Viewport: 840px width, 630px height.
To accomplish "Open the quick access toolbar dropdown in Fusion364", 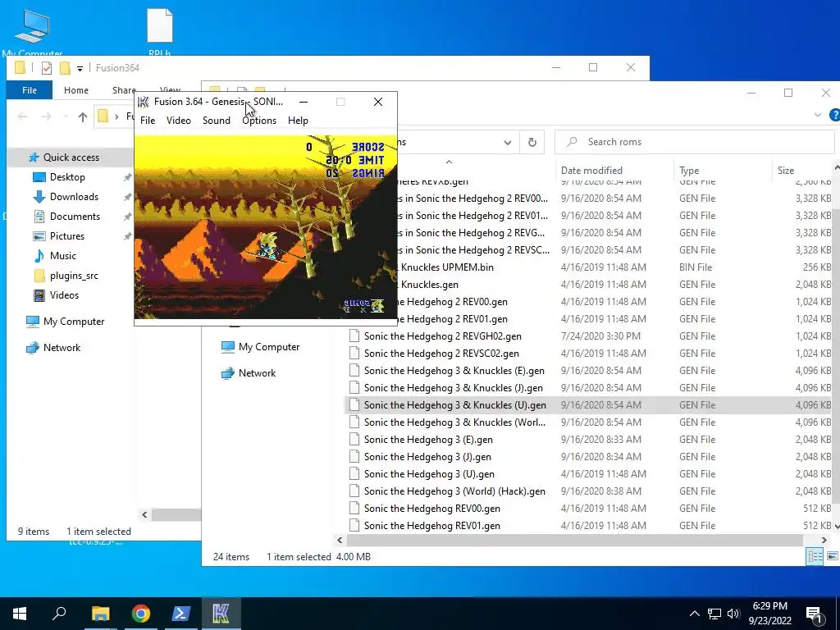I will click(80, 68).
